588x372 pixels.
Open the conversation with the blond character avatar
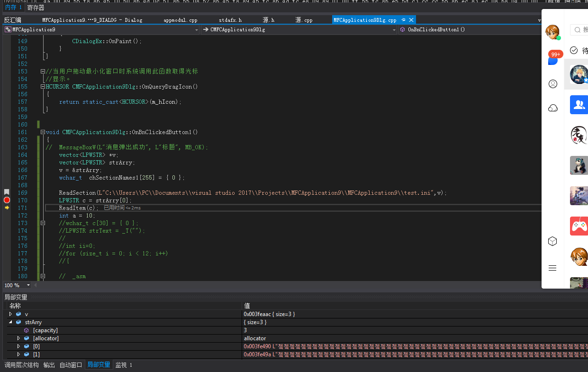coord(579,74)
